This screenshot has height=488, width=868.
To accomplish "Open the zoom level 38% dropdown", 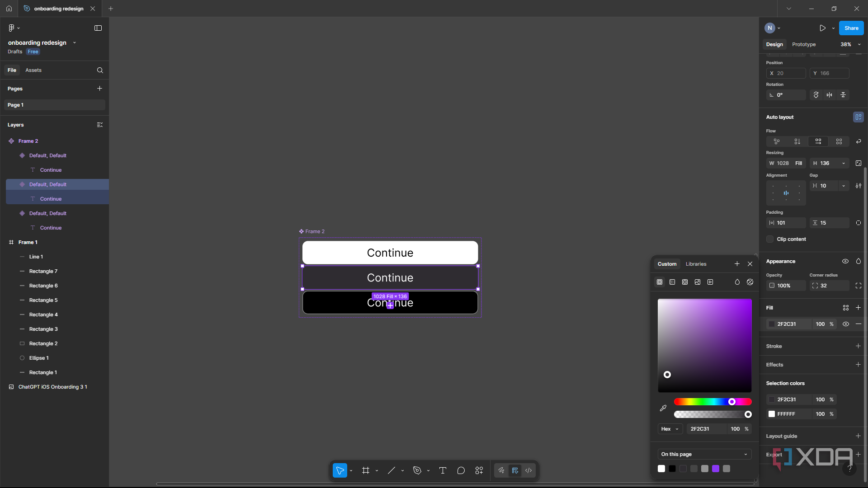I will coord(850,44).
